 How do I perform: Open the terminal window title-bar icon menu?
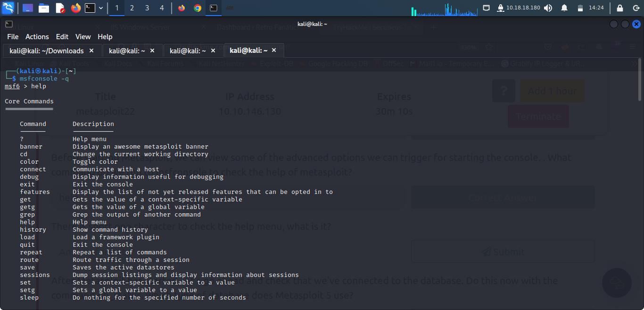(9, 24)
